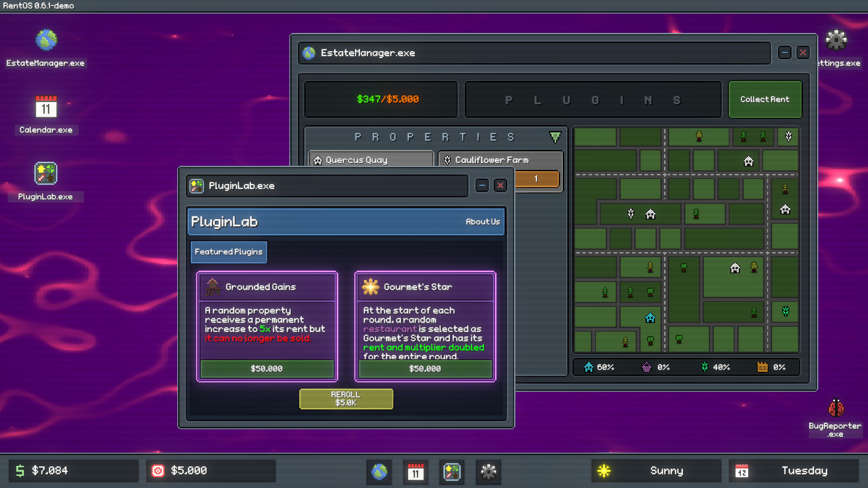This screenshot has width=868, height=488.
Task: Switch to the Featured Plugins tab
Action: pos(228,252)
